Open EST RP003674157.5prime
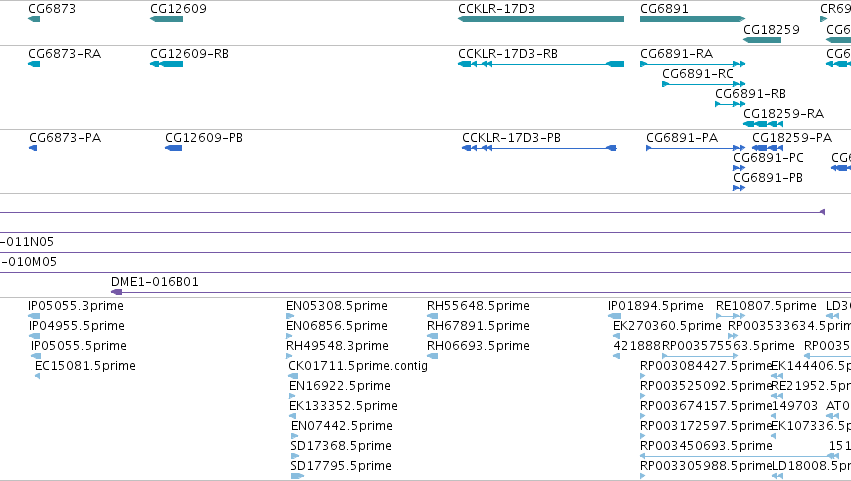 (706, 406)
